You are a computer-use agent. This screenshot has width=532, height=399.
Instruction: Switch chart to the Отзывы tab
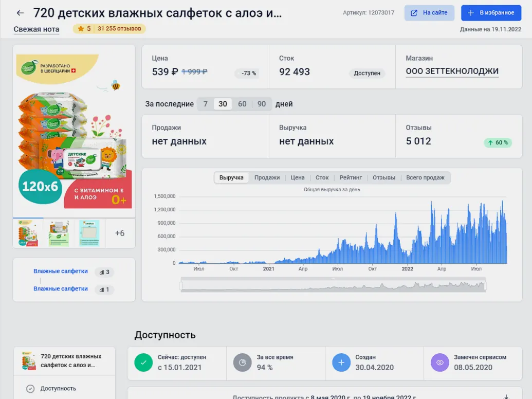[x=384, y=177]
